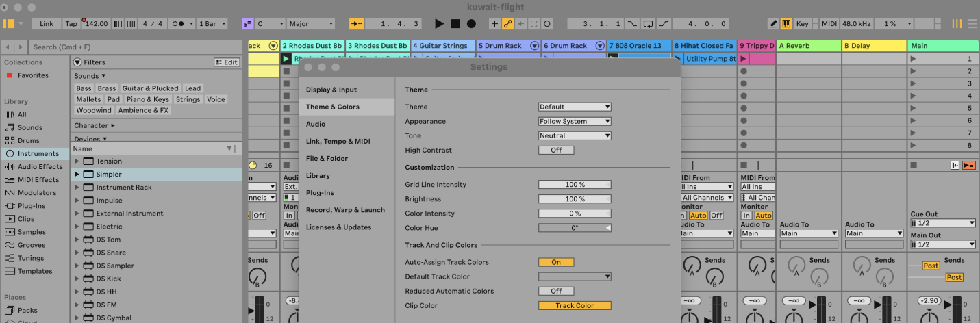Open the Plug-Ins settings tab
The height and width of the screenshot is (323, 980).
[347, 193]
